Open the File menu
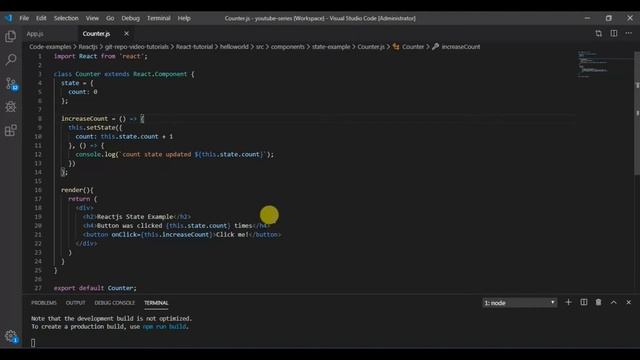Image resolution: width=640 pixels, height=360 pixels. 24,18
